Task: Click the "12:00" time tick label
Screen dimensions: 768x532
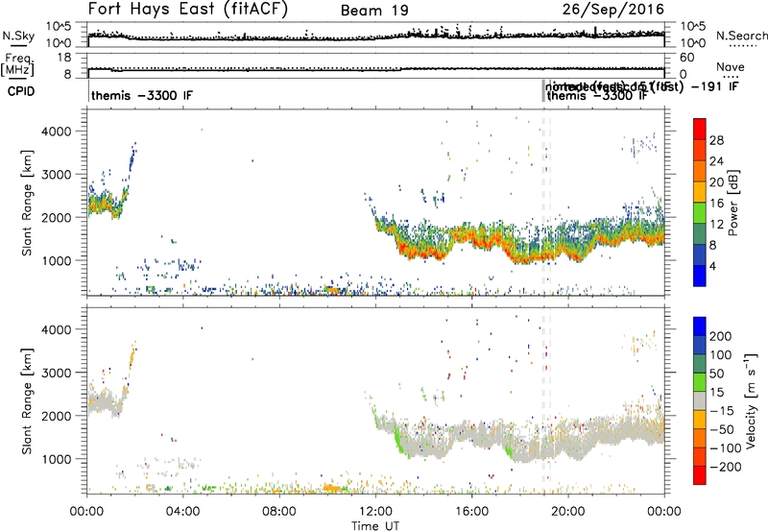Action: tap(375, 512)
